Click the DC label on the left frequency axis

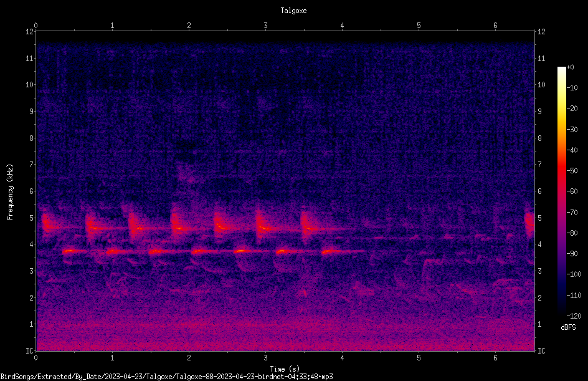coord(29,350)
